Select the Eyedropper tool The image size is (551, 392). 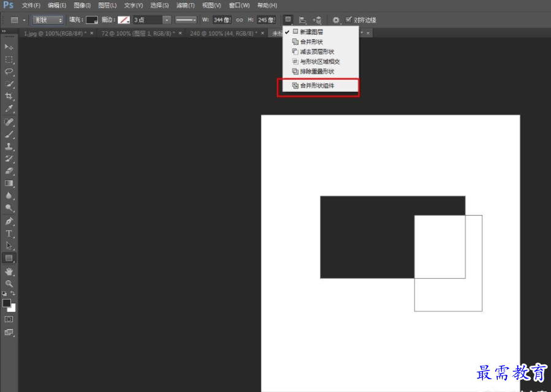pos(9,108)
